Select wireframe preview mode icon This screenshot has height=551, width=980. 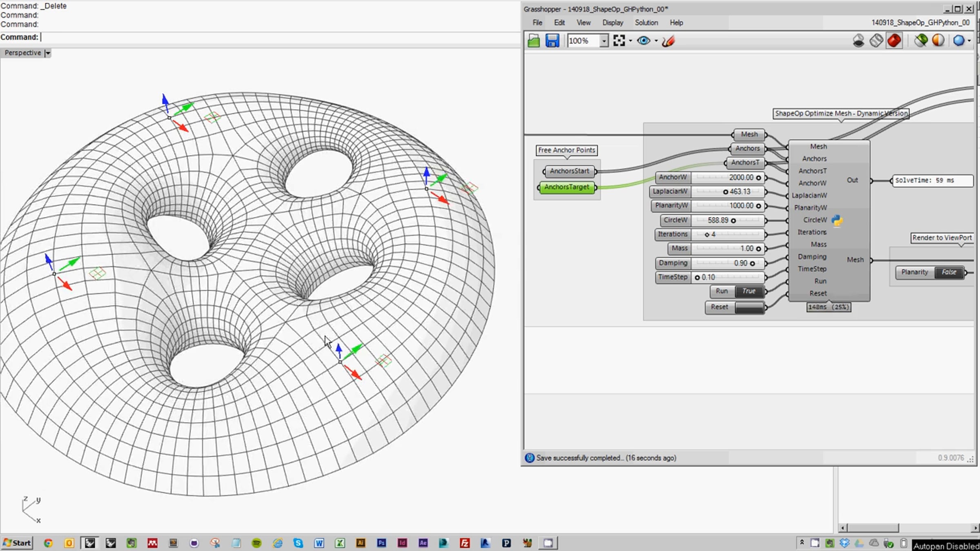click(876, 41)
